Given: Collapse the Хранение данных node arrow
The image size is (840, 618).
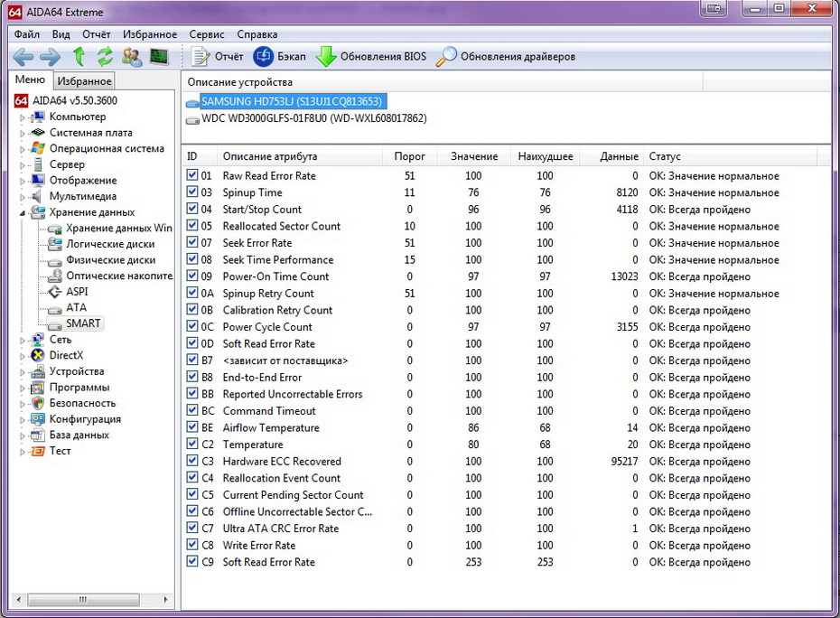Looking at the screenshot, I should [x=23, y=213].
